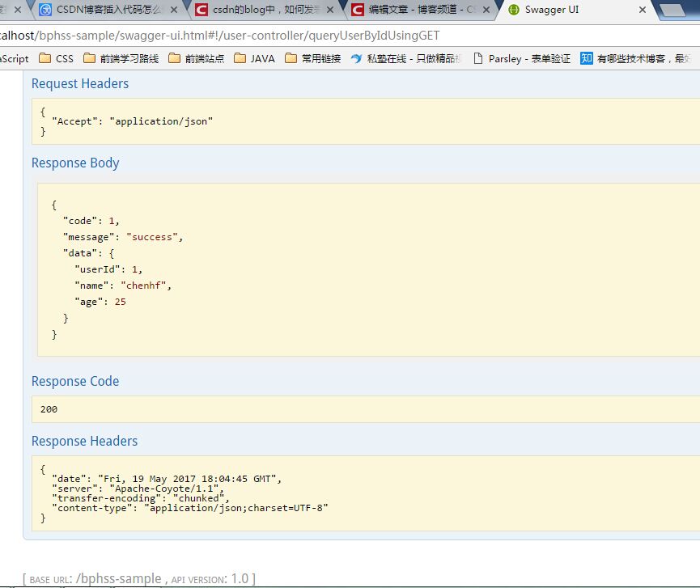Open the 有哪些技术博客 Zhihu bookmark
This screenshot has width=700, height=588.
click(x=636, y=58)
